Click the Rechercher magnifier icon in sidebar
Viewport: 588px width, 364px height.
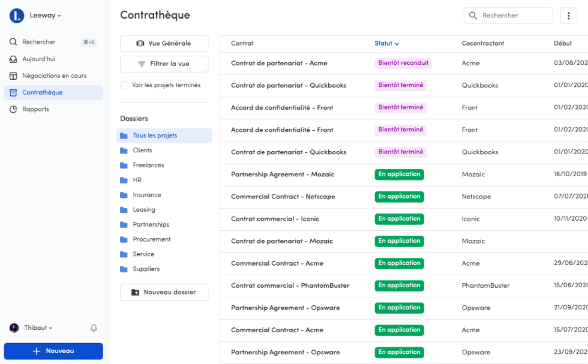(x=13, y=42)
